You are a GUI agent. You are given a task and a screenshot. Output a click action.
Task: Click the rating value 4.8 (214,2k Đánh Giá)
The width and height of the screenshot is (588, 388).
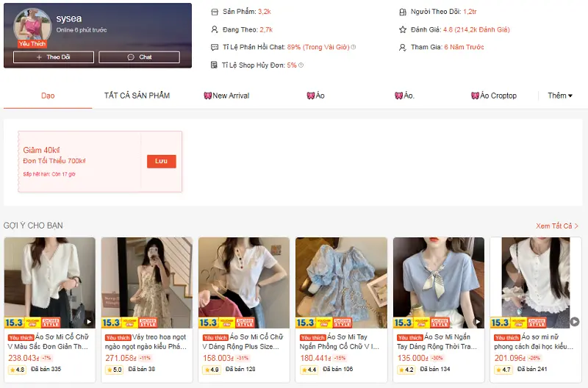(476, 29)
